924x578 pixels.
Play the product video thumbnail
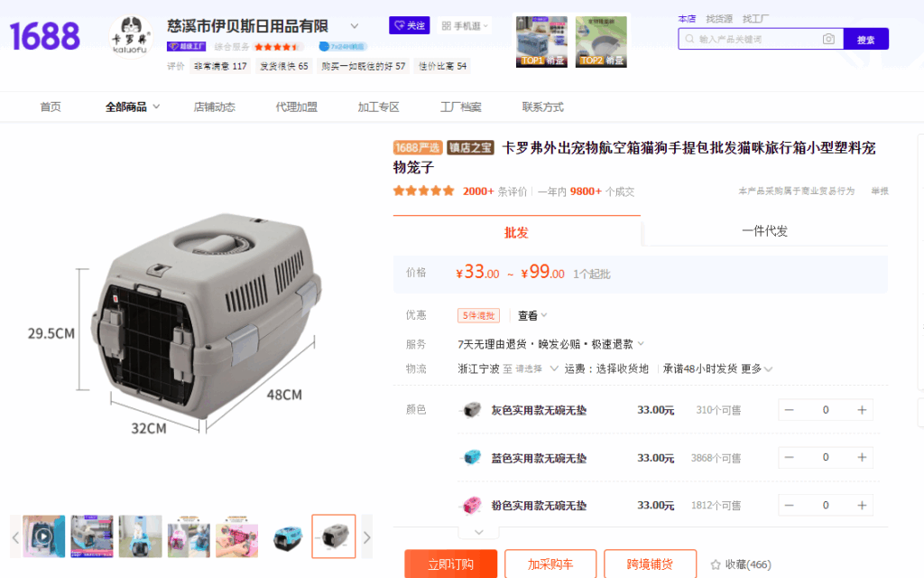(x=43, y=536)
